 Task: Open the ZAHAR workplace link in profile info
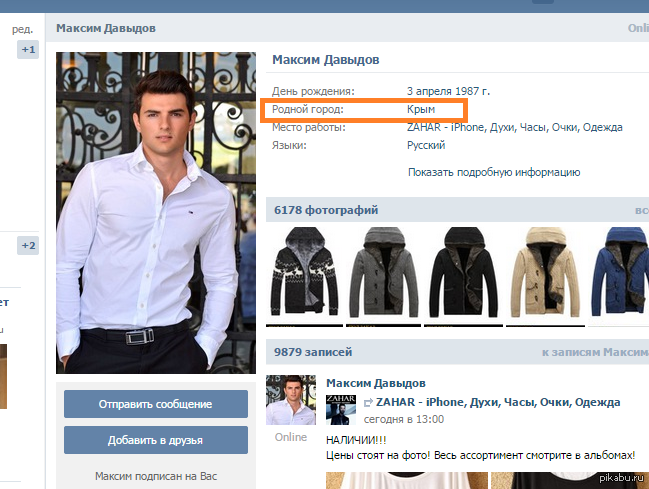(x=514, y=127)
